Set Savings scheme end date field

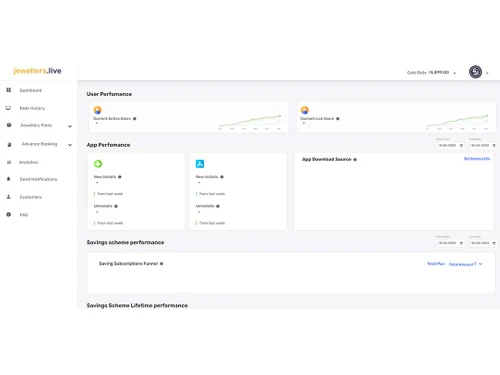(483, 243)
